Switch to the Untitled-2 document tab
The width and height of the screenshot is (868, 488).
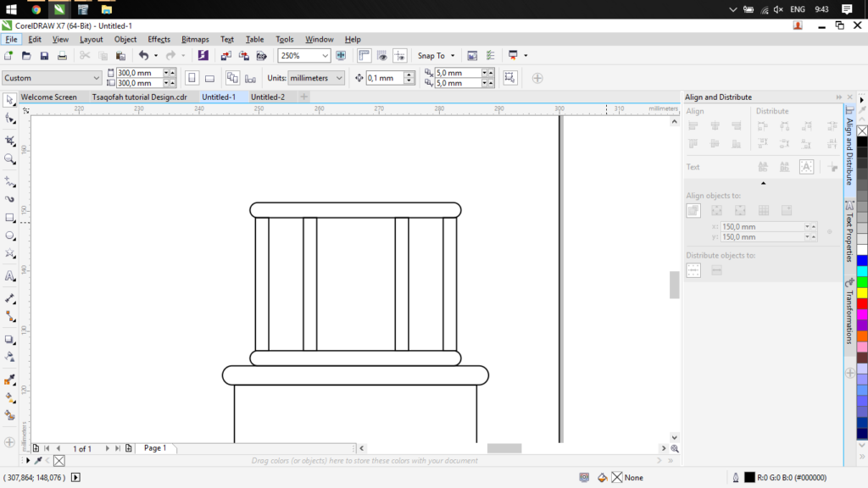pos(268,97)
